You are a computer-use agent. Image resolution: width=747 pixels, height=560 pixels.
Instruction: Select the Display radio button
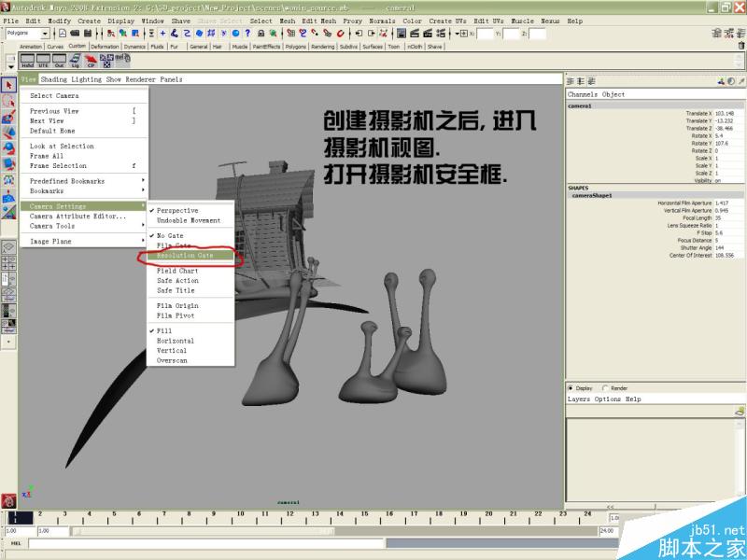click(571, 388)
